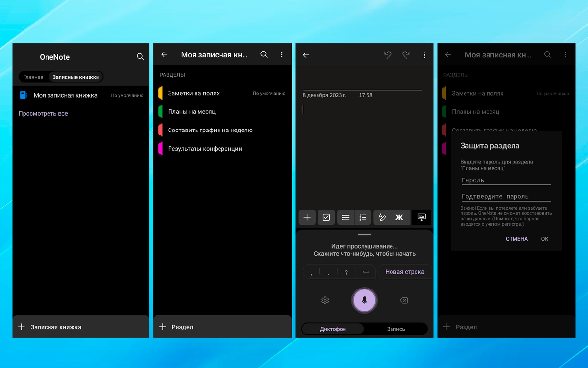Switch to the Запись mode tab
This screenshot has height=368, width=588.
[x=396, y=329]
